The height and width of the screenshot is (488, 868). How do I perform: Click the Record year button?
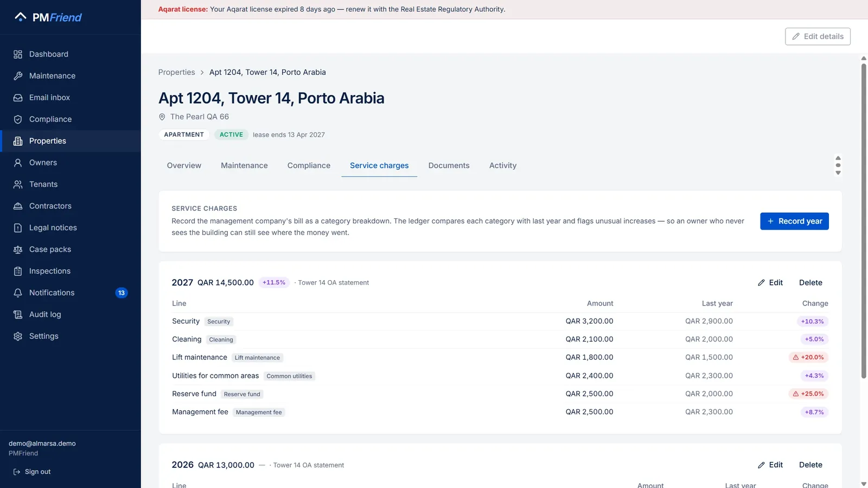(x=794, y=221)
